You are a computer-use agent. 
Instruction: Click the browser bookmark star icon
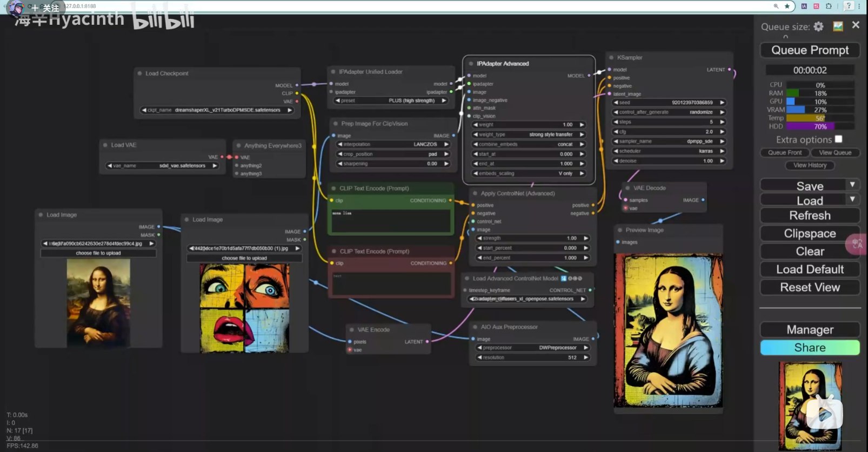click(x=787, y=6)
